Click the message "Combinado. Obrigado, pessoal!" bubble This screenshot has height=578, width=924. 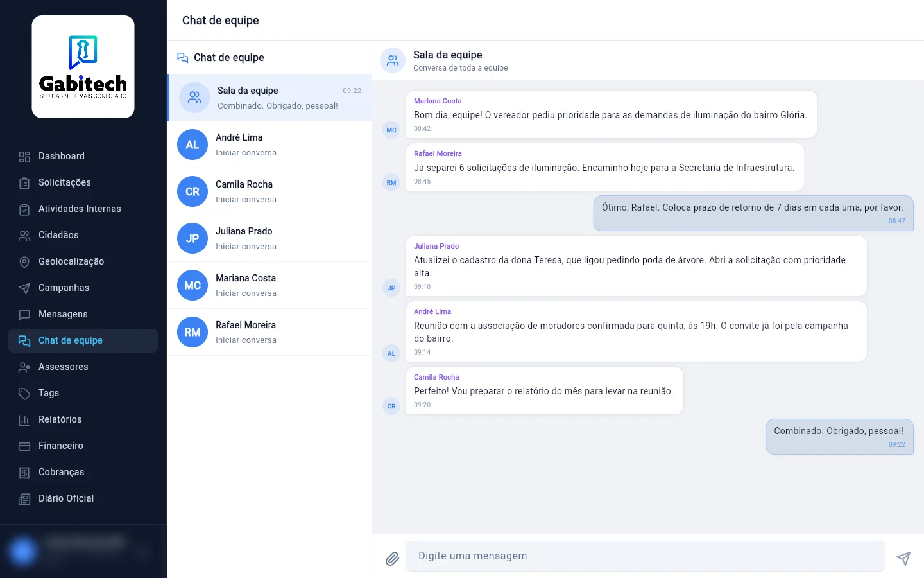tap(839, 437)
